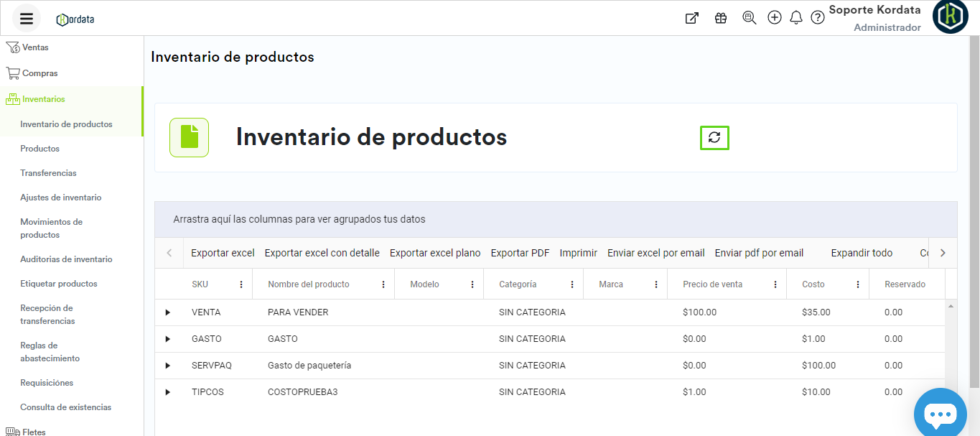Click the Soporte Kordata profile avatar
The width and height of the screenshot is (980, 436).
tap(950, 17)
